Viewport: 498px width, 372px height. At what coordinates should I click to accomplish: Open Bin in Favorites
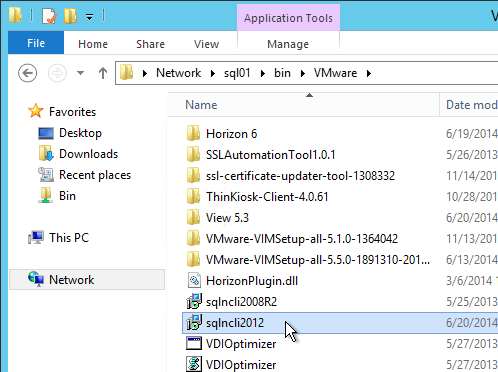[67, 196]
